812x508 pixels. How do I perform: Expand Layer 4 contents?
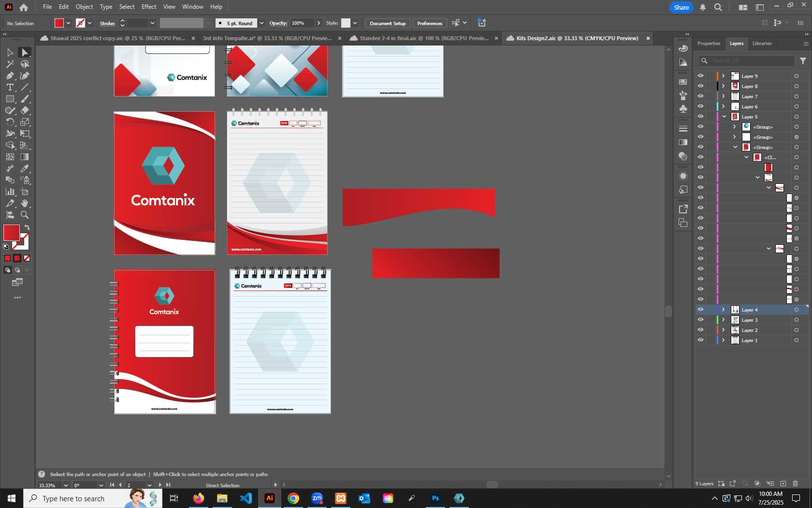[724, 310]
